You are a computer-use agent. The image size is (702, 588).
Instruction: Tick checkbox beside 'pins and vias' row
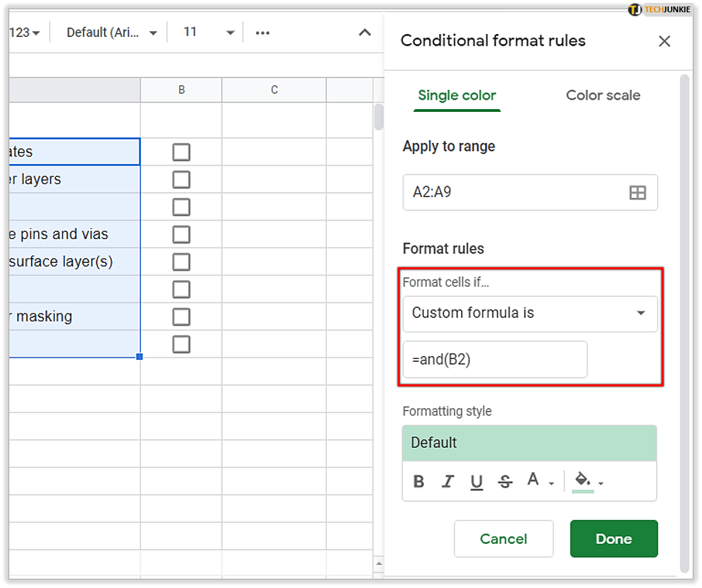pos(181,235)
